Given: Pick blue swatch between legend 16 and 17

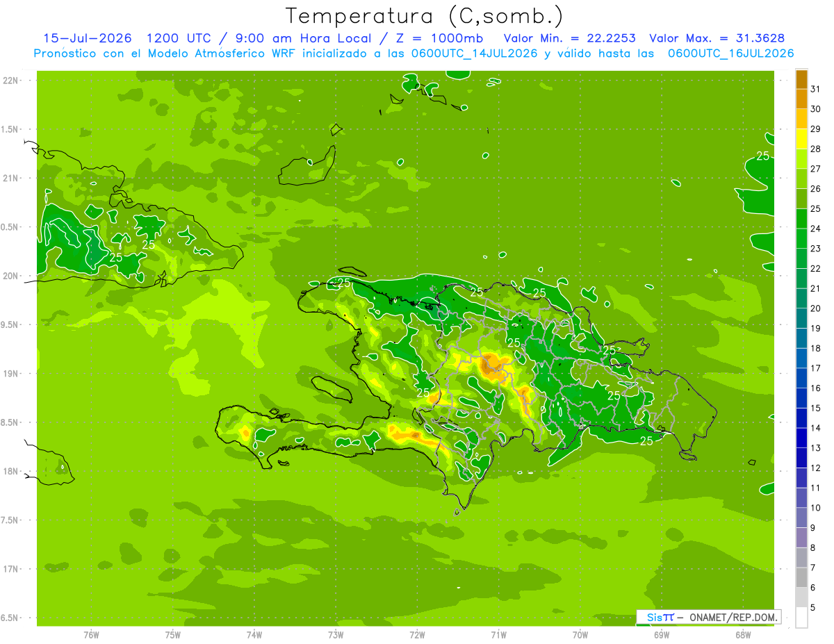Looking at the screenshot, I should pyautogui.click(x=801, y=378).
